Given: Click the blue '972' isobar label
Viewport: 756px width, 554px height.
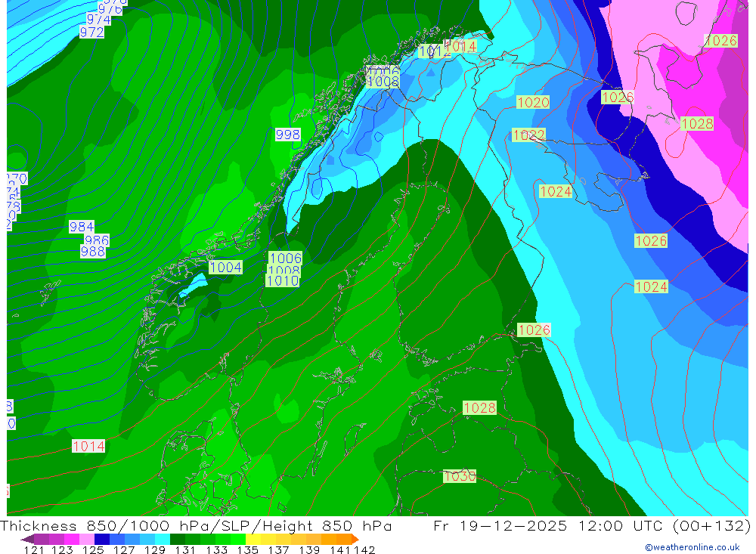Looking at the screenshot, I should tap(91, 32).
